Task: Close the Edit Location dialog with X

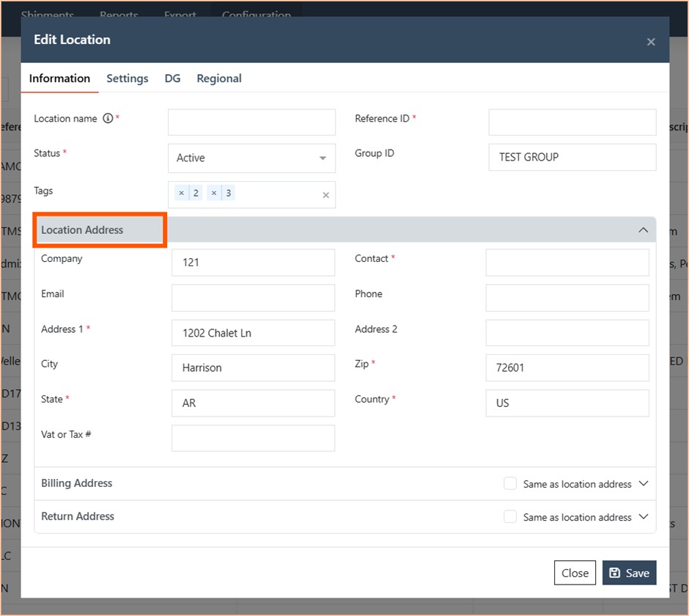Action: (x=651, y=42)
